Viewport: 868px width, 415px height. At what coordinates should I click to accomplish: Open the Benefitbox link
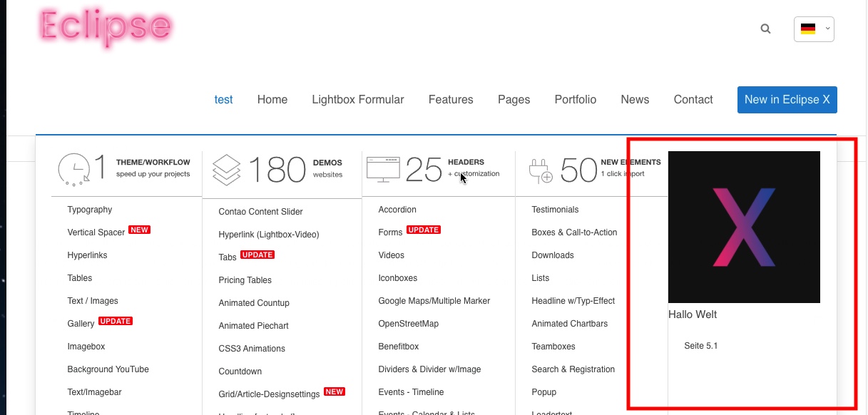click(x=399, y=347)
